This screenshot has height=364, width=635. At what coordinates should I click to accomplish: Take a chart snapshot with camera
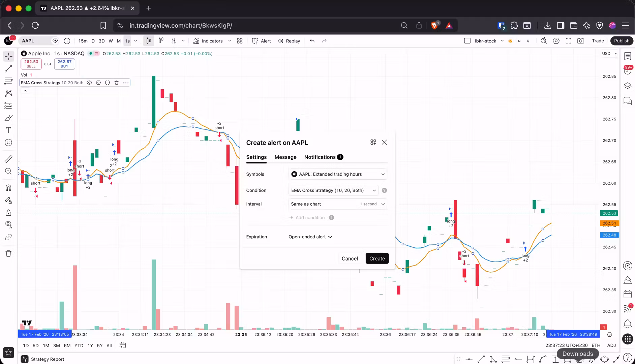click(x=581, y=41)
